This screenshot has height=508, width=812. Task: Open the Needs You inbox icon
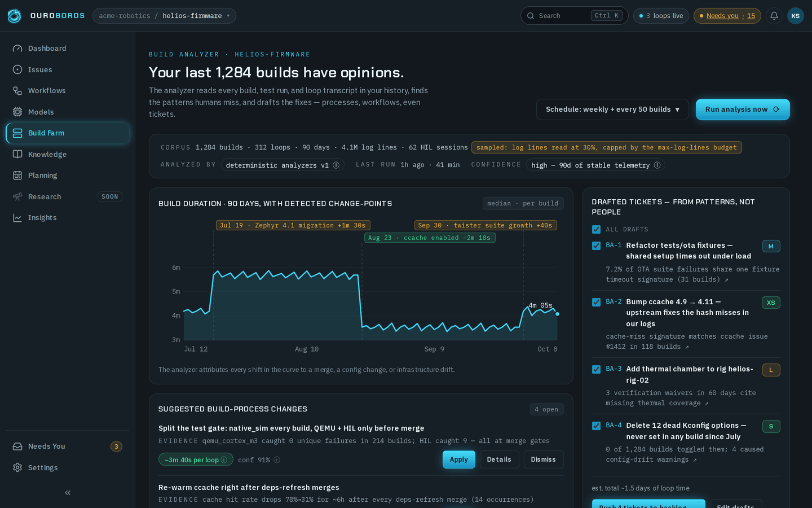tap(17, 446)
